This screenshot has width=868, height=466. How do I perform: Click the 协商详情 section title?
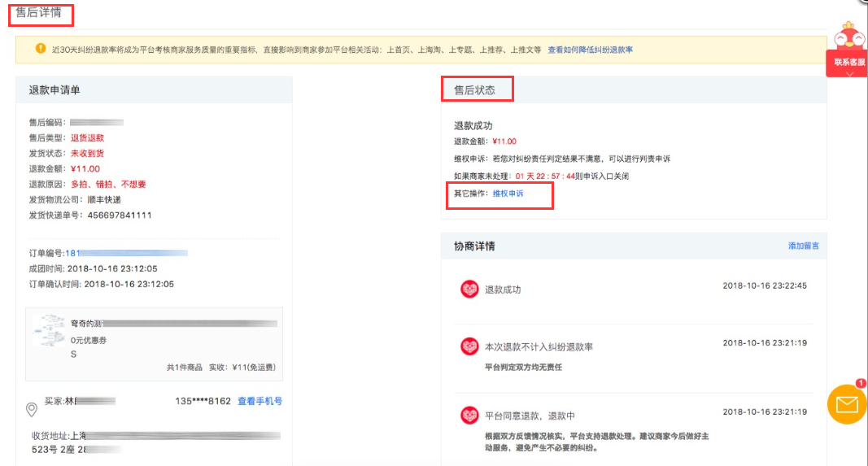474,246
